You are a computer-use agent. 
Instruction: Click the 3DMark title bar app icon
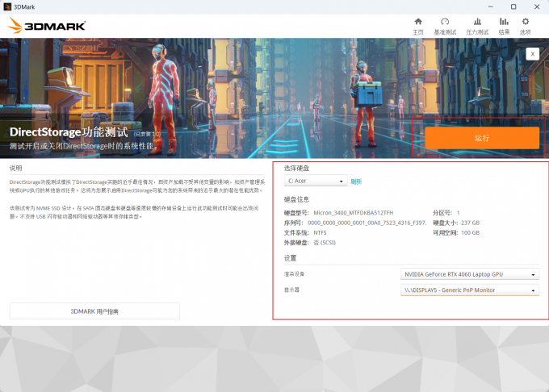pyautogui.click(x=8, y=6)
